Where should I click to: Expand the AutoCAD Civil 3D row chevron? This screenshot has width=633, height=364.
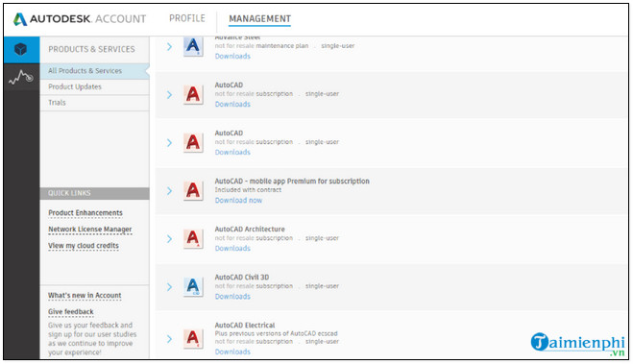[x=170, y=287]
